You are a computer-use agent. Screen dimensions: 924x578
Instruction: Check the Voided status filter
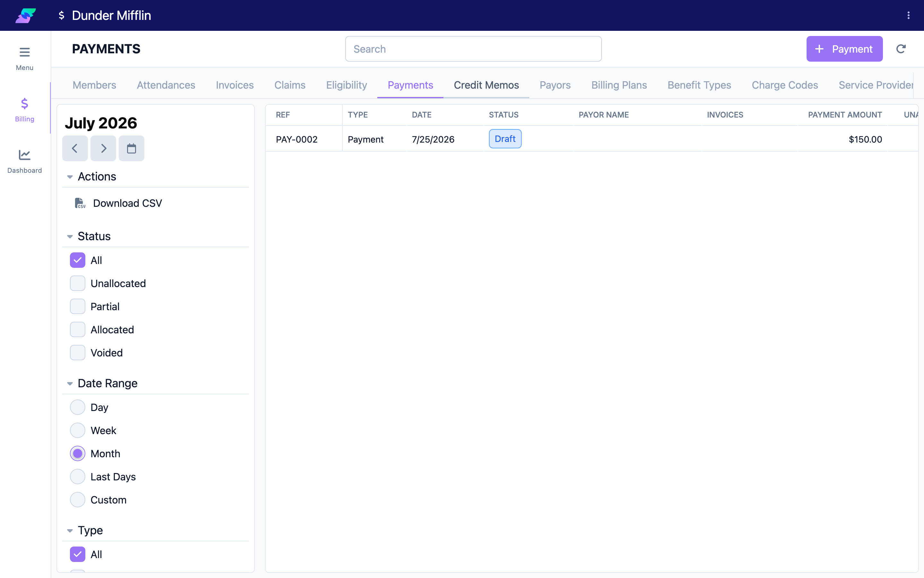[78, 353]
